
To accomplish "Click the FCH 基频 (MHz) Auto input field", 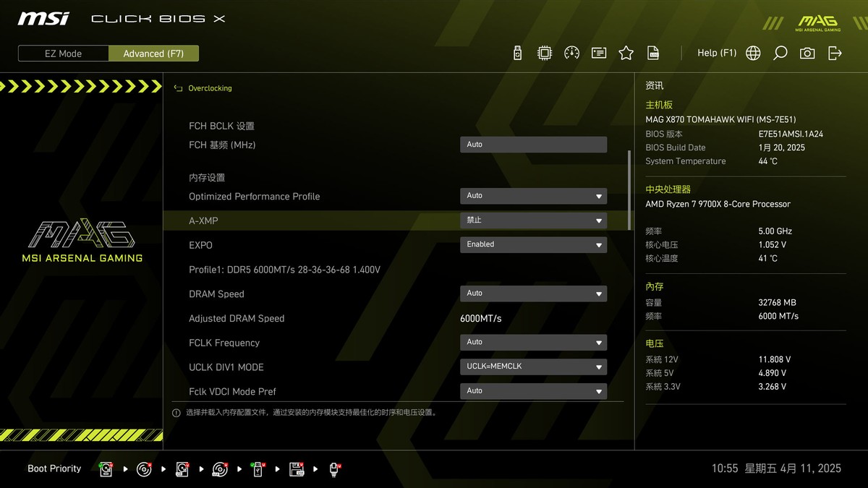I will click(533, 145).
